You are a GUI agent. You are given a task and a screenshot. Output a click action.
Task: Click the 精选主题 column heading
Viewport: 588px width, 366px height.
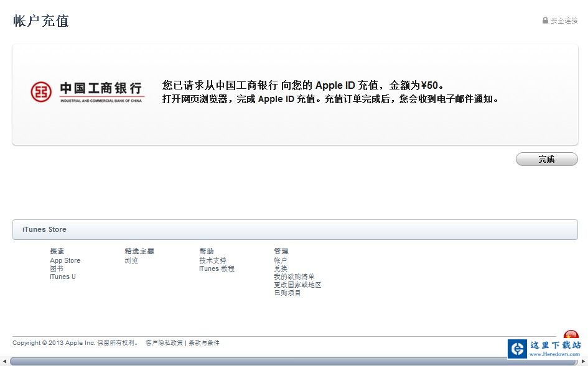point(139,251)
